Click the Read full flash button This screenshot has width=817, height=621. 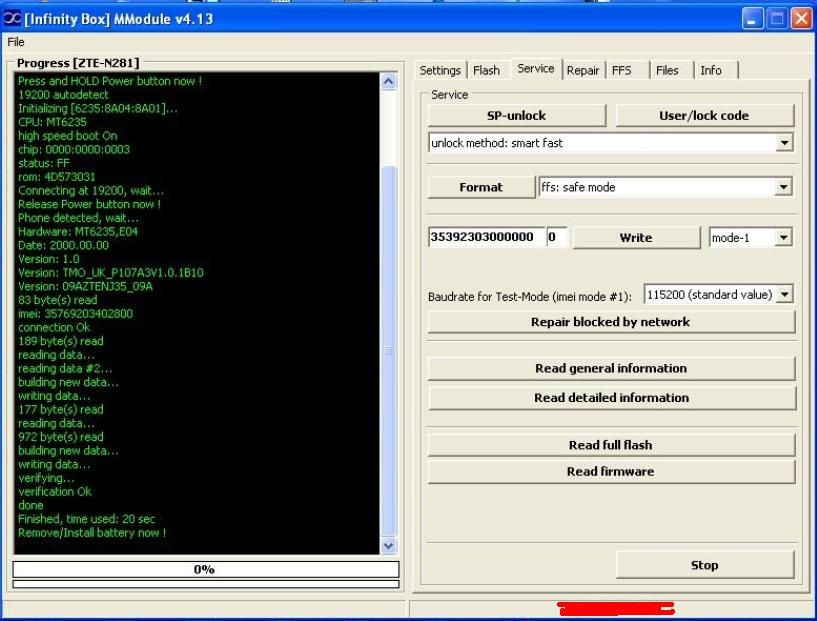(611, 445)
